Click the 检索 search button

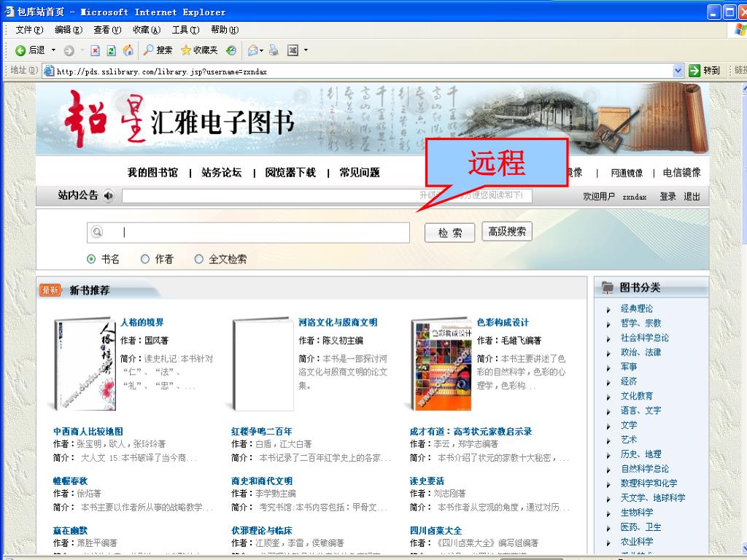point(449,233)
